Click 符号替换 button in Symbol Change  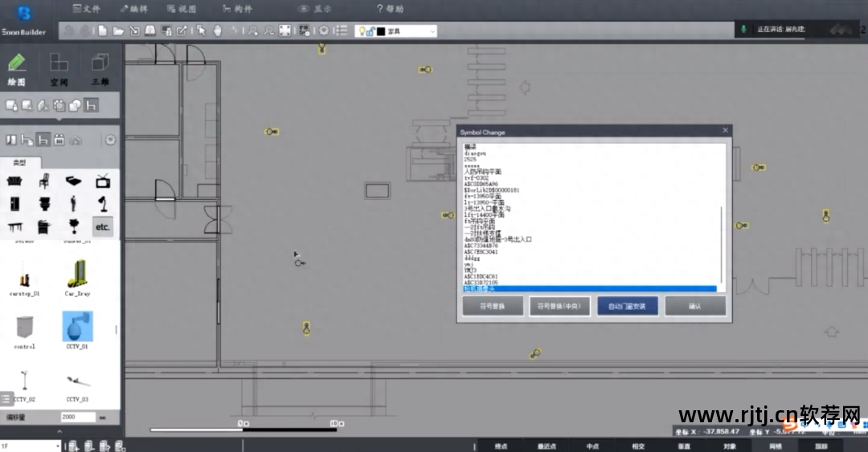[x=493, y=306]
